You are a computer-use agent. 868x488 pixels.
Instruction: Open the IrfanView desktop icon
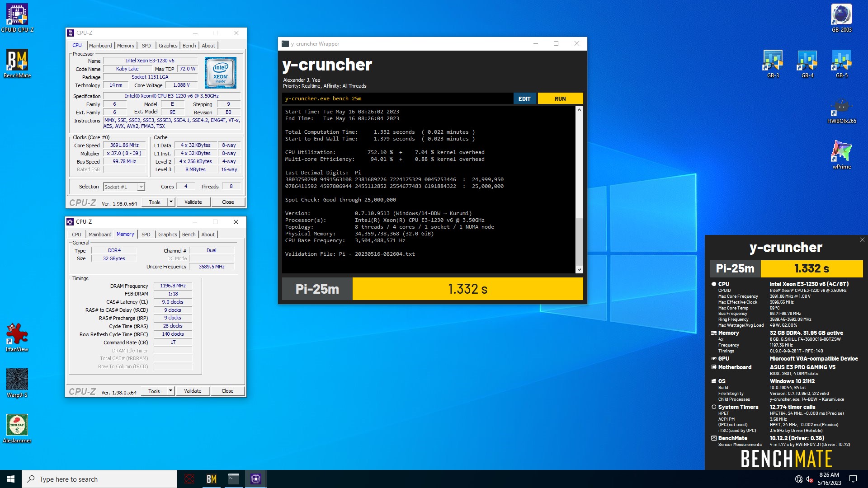click(x=17, y=338)
